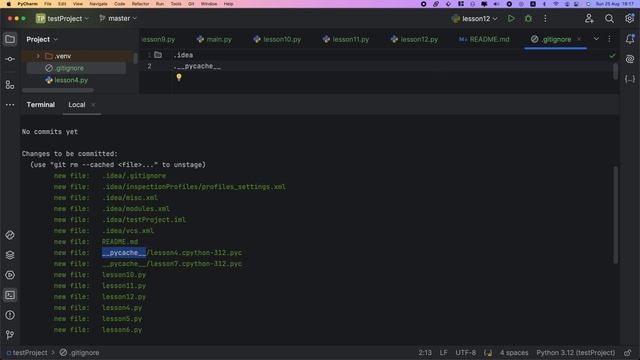Change 4 spaces indent setting
The width and height of the screenshot is (640, 360).
[514, 353]
